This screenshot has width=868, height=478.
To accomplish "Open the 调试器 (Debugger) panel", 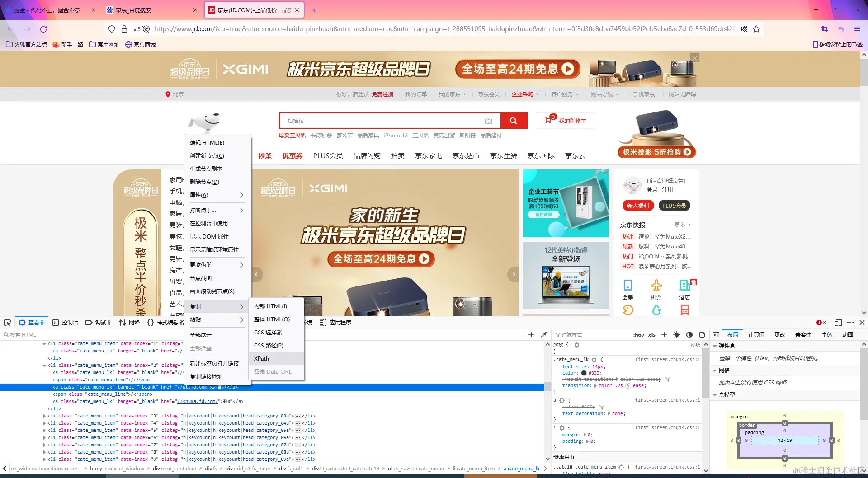I will (103, 322).
